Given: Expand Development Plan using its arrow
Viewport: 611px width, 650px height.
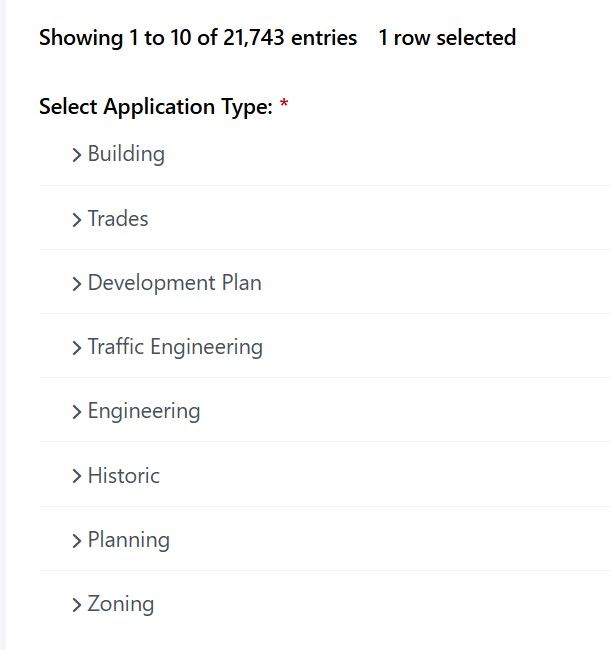Looking at the screenshot, I should 77,284.
